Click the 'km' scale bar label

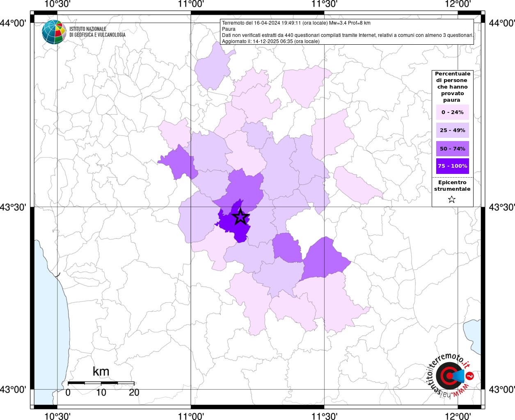pos(101,372)
